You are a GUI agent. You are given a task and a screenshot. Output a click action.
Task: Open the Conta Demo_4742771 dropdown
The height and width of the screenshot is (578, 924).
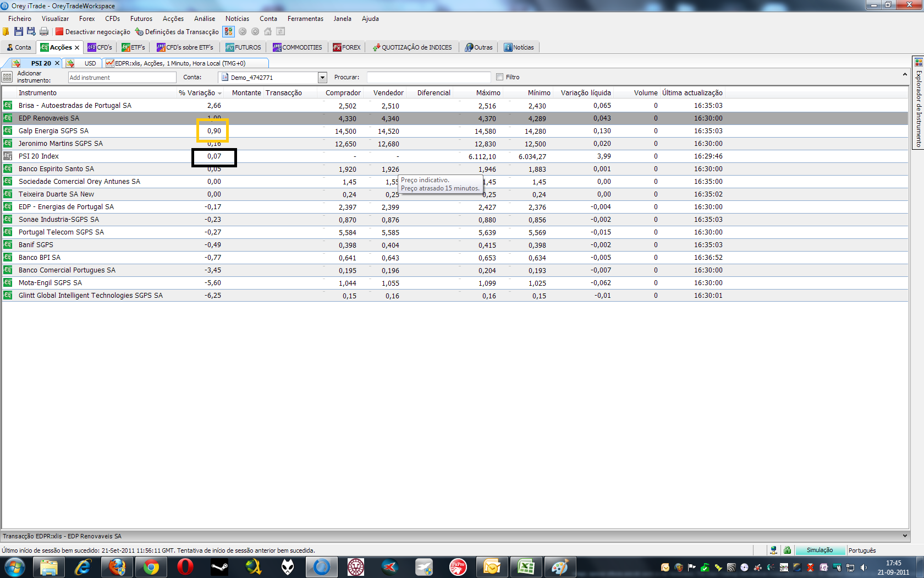pos(322,78)
